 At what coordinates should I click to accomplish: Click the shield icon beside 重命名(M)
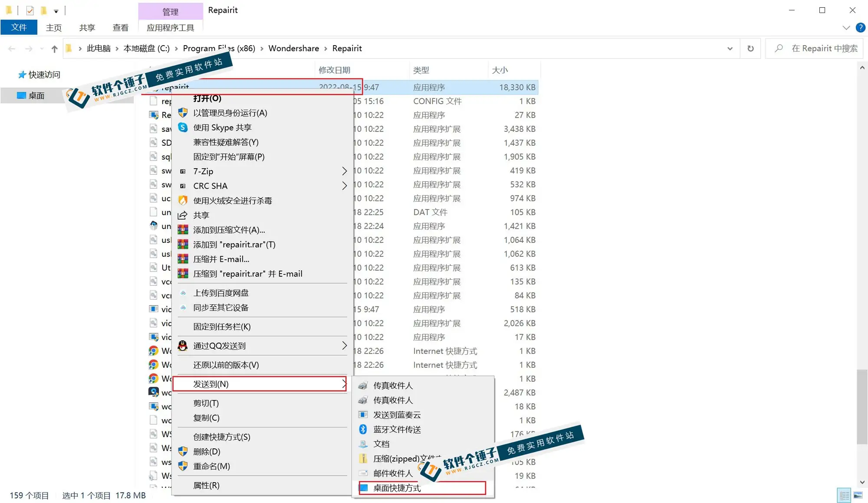click(x=183, y=466)
